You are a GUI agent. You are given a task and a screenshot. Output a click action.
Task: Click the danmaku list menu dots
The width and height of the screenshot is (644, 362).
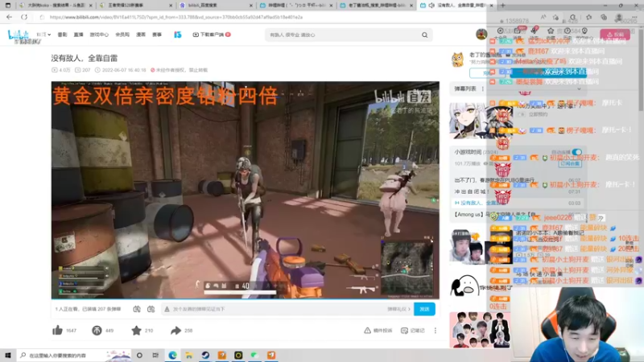pyautogui.click(x=482, y=88)
